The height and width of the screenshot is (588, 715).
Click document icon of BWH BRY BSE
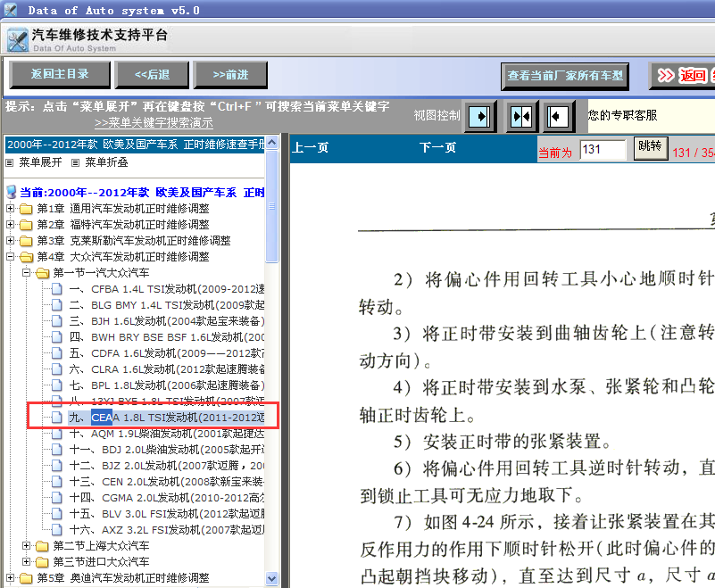click(x=57, y=337)
